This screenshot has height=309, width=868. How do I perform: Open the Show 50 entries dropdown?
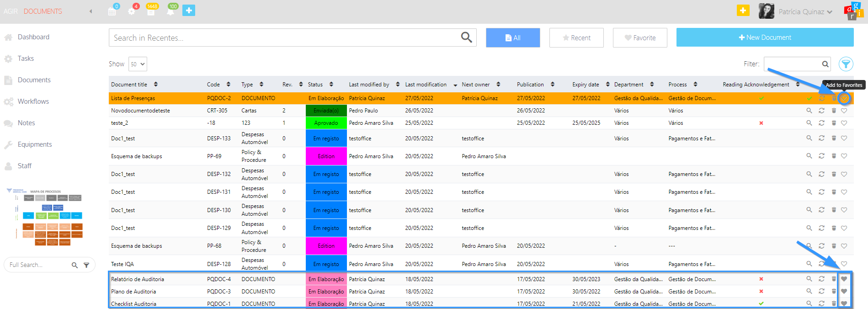pyautogui.click(x=138, y=64)
